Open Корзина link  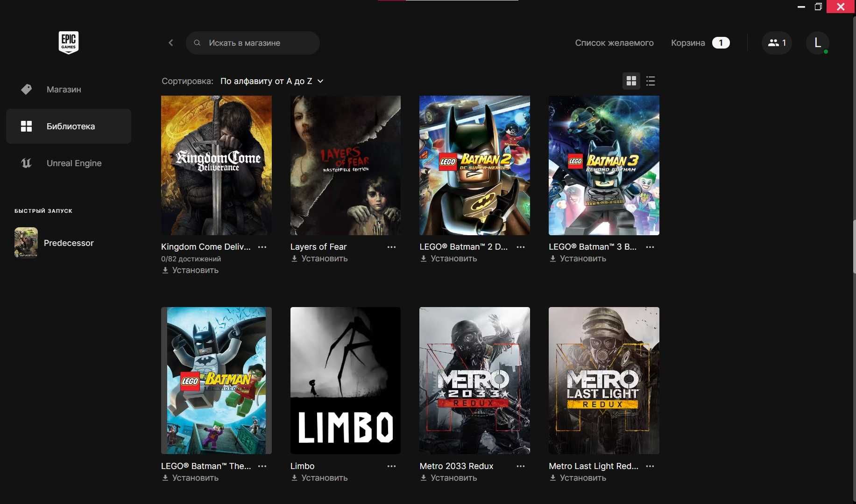[x=688, y=43]
